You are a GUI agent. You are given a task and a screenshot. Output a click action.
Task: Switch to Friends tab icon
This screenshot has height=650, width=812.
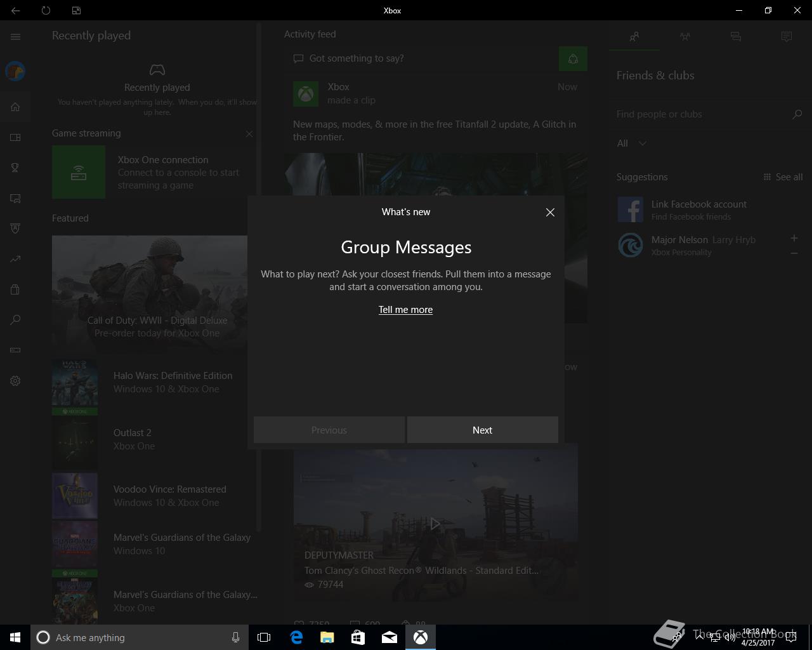(634, 37)
